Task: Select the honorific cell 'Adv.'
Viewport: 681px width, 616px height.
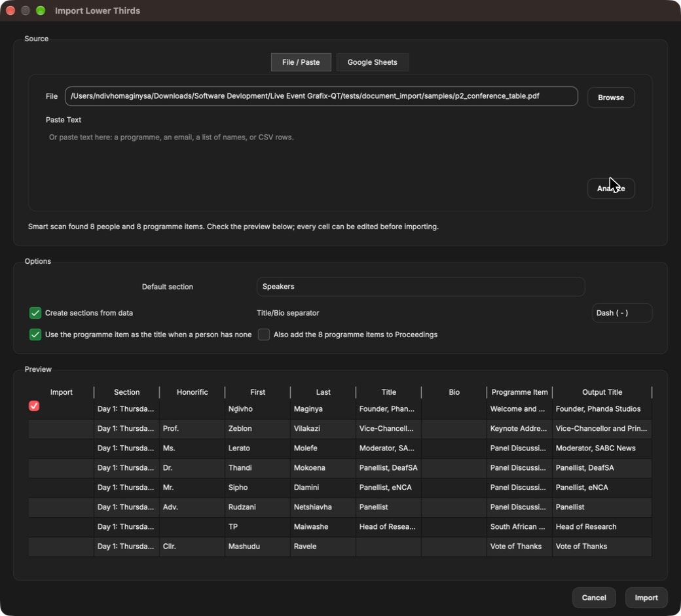Action: [x=192, y=507]
